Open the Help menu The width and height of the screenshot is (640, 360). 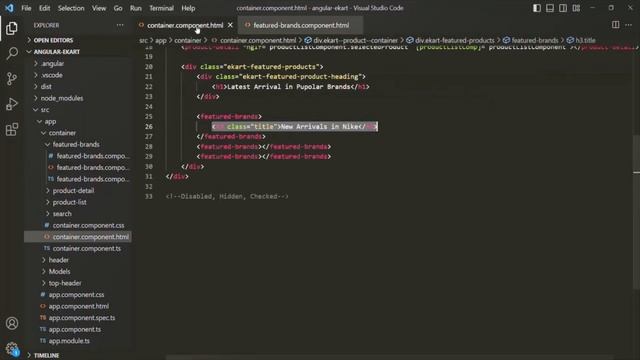click(188, 8)
